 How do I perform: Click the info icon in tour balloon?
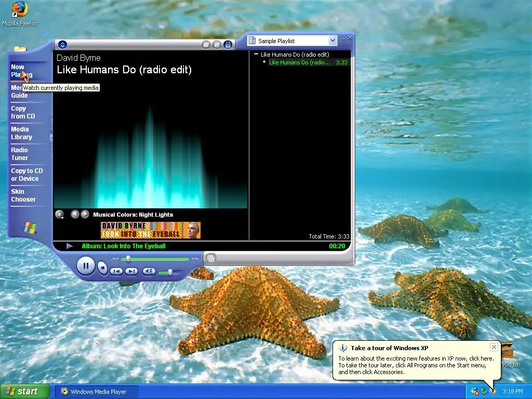click(343, 348)
